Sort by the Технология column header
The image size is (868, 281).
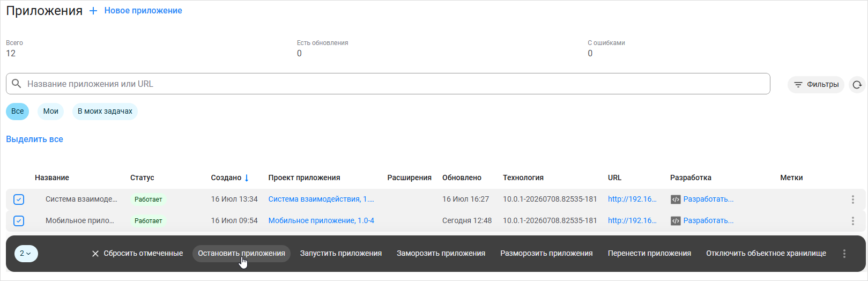[523, 178]
